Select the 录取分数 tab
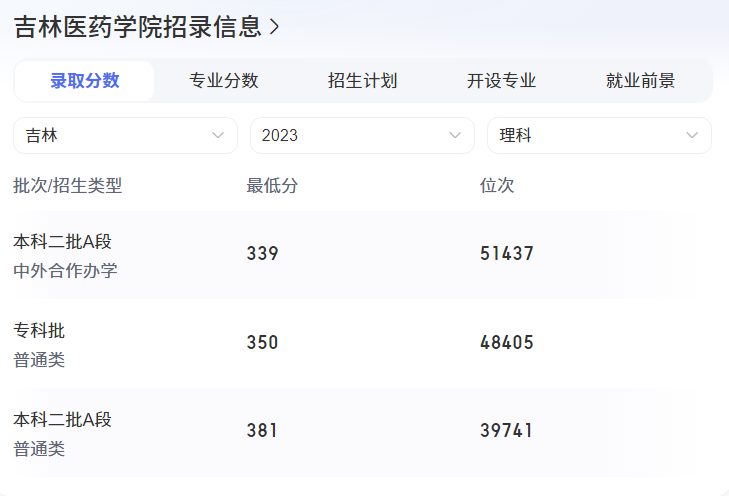 (85, 81)
